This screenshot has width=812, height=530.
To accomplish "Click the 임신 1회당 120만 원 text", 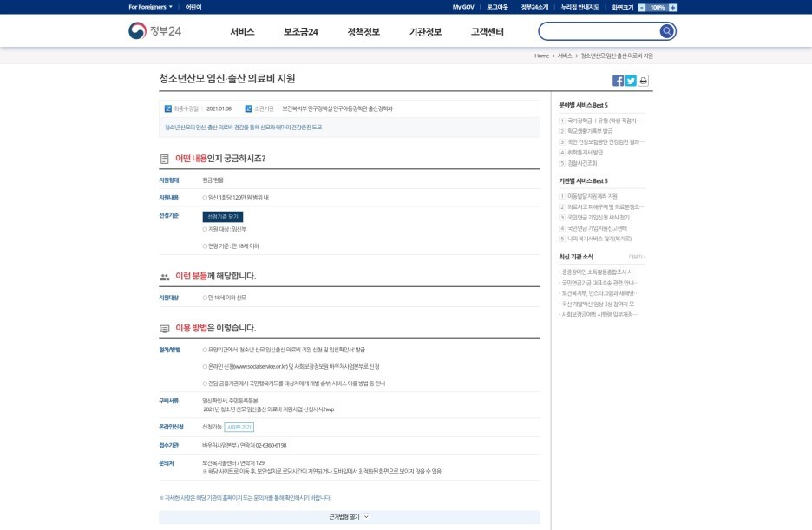I will 236,198.
